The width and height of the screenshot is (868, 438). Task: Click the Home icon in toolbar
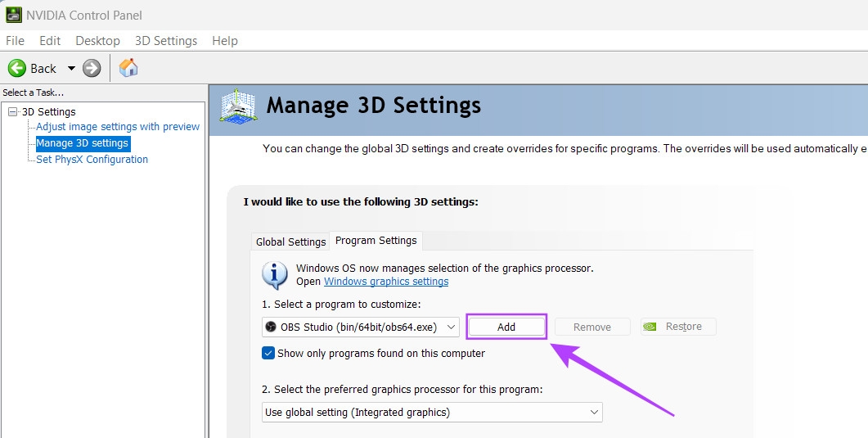point(128,68)
